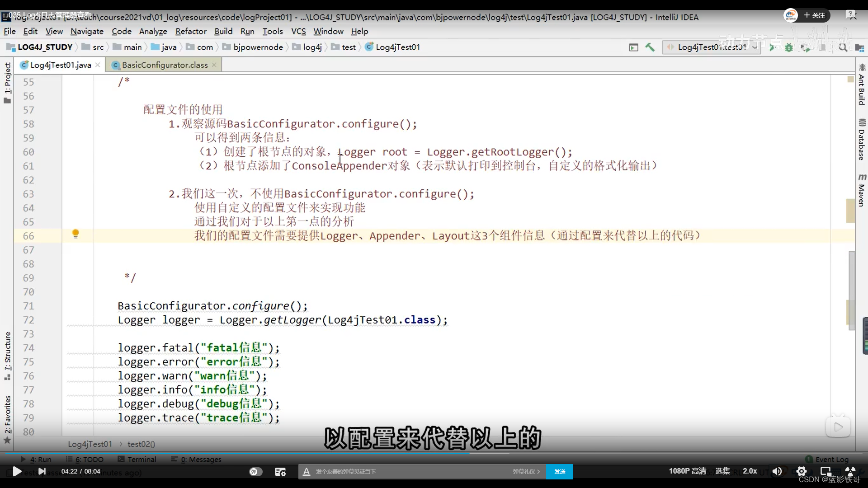Screen dimensions: 868x488
Task: Mute the video volume
Action: click(x=777, y=471)
